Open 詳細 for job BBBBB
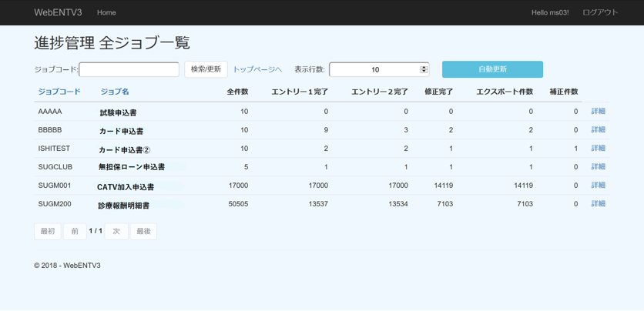 pos(598,130)
